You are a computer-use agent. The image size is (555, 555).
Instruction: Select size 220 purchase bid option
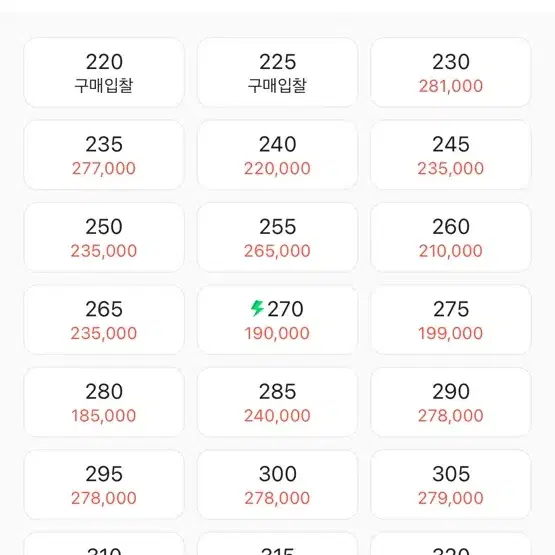pos(104,73)
